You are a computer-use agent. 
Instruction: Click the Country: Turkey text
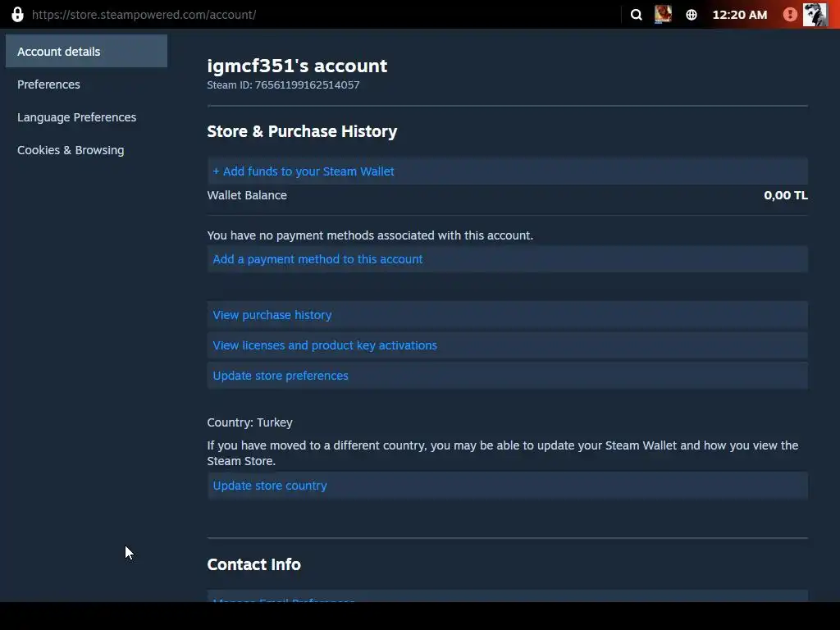click(249, 422)
